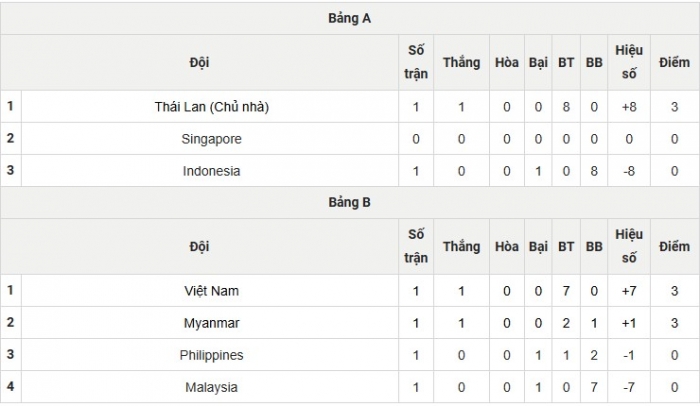The width and height of the screenshot is (700, 406).
Task: Open the Myanmar team entry
Action: point(212,323)
